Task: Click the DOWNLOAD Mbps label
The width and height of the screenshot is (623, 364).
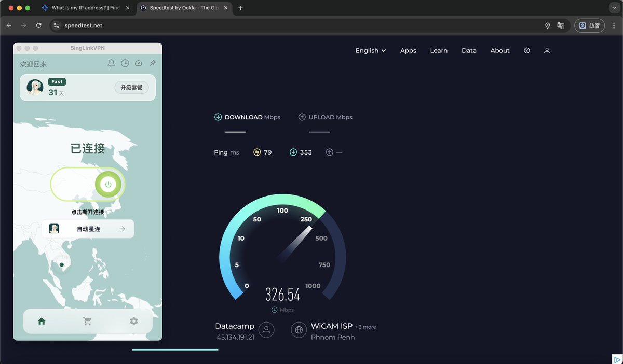Action: [252, 117]
